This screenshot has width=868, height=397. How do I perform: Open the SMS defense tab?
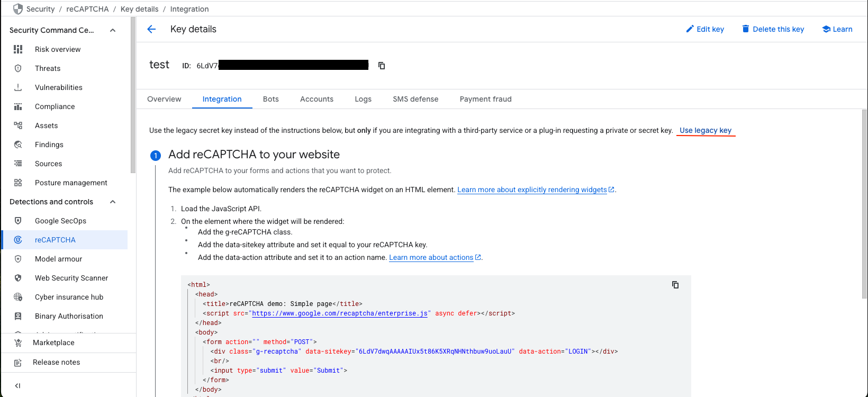[x=415, y=99]
